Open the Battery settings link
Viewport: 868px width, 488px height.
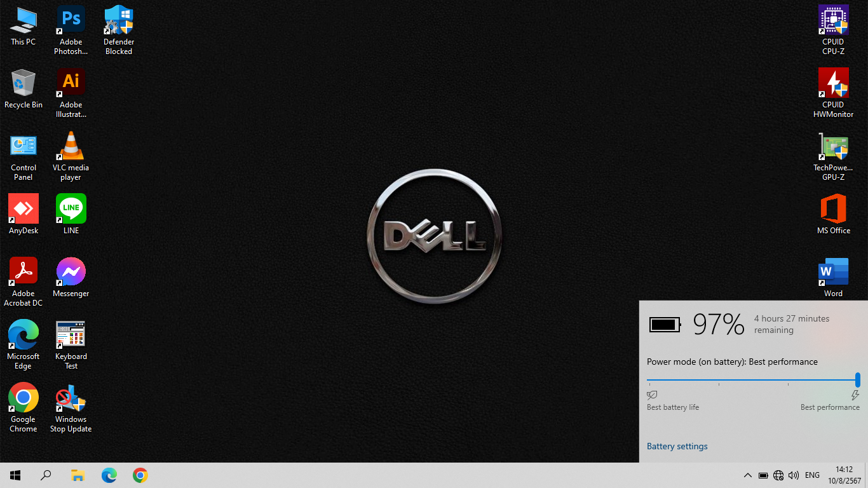click(x=677, y=446)
